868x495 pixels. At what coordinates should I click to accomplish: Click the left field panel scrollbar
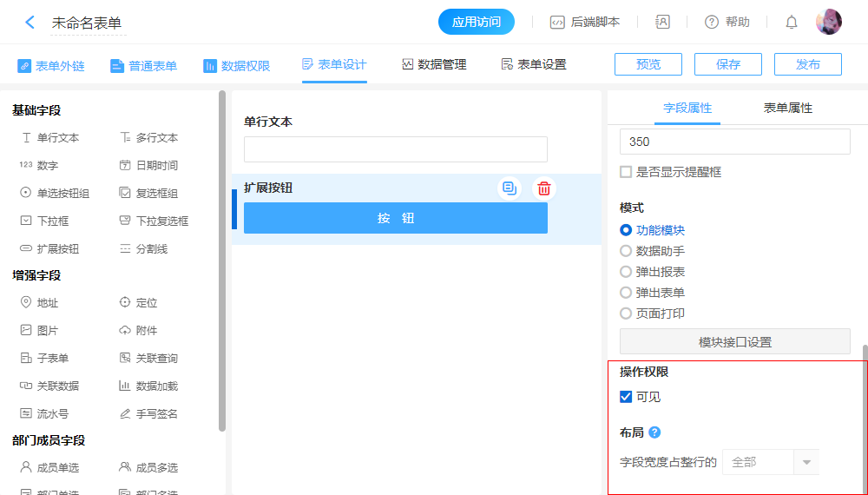click(222, 261)
